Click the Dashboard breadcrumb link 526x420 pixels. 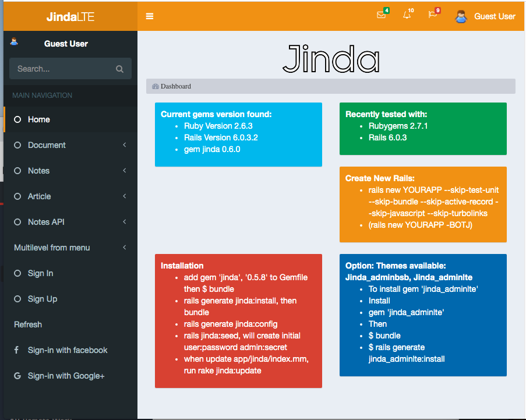click(x=175, y=87)
